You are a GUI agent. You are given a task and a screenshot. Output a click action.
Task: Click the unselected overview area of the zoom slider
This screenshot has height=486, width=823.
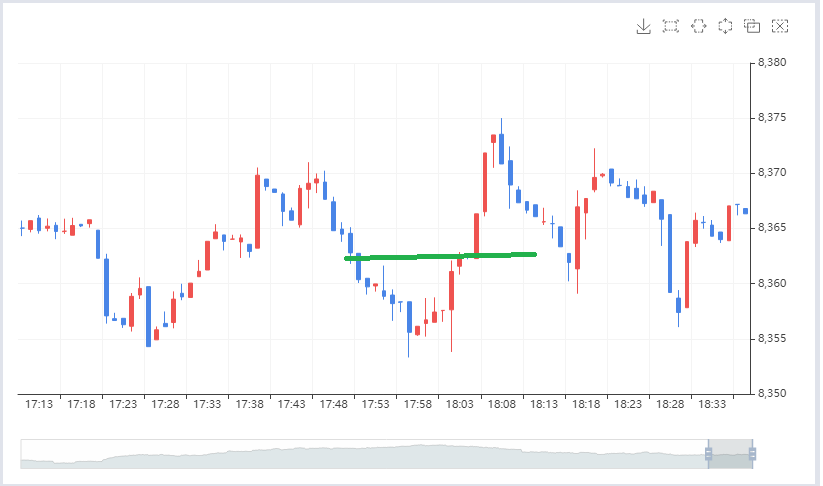pos(364,454)
